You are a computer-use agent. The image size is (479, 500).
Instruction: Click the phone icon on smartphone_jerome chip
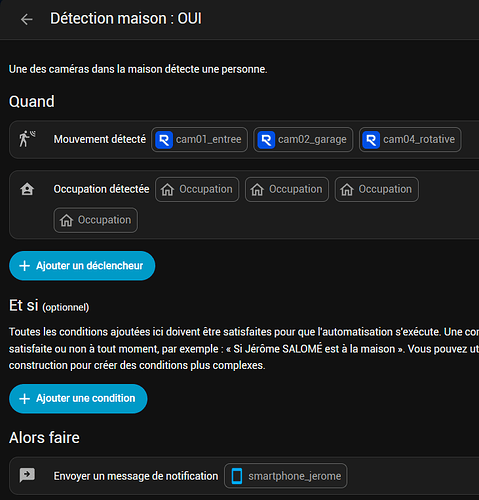tap(237, 476)
